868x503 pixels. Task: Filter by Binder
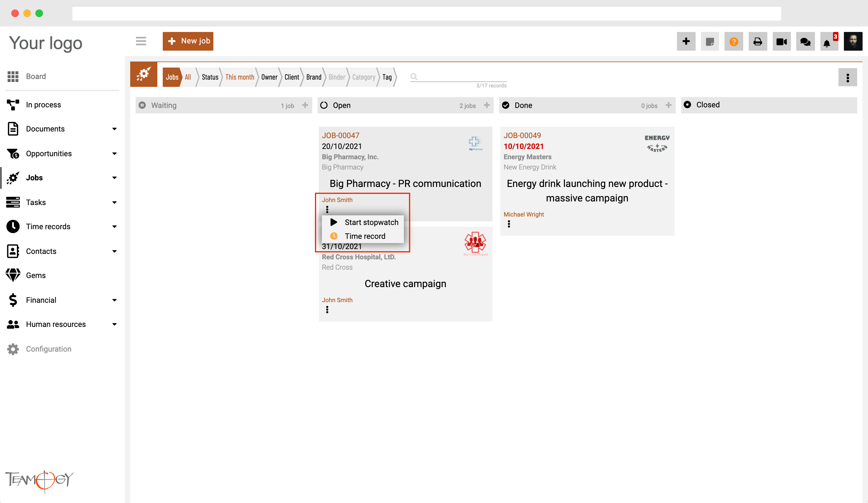[337, 77]
